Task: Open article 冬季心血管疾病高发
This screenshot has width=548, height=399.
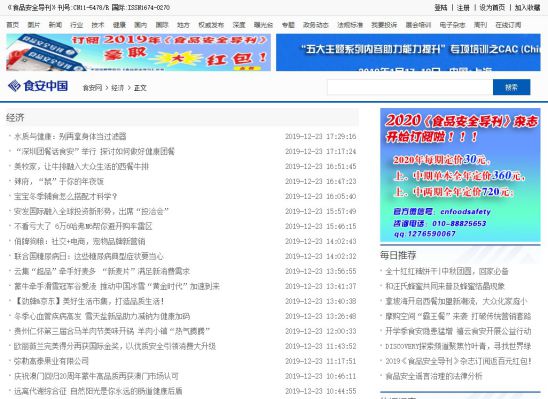Action: [x=102, y=317]
